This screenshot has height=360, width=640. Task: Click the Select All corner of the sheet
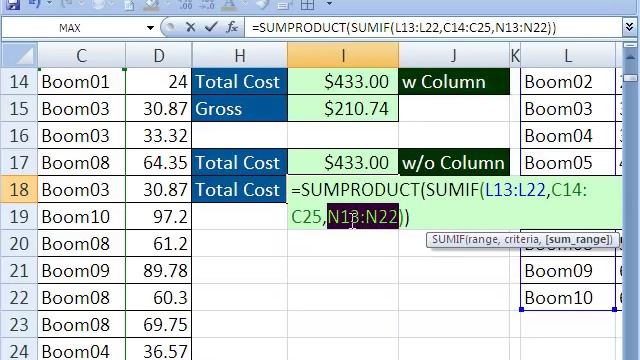coord(20,56)
